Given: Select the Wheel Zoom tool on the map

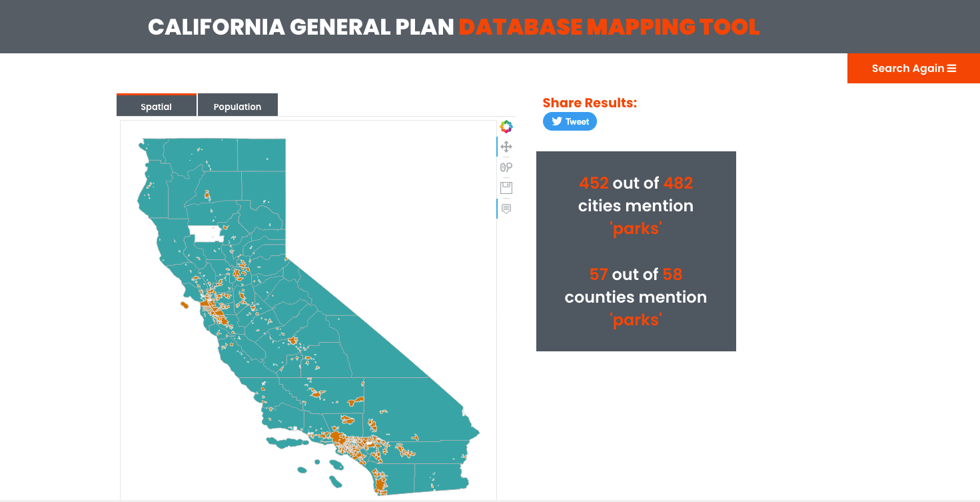Looking at the screenshot, I should point(506,167).
